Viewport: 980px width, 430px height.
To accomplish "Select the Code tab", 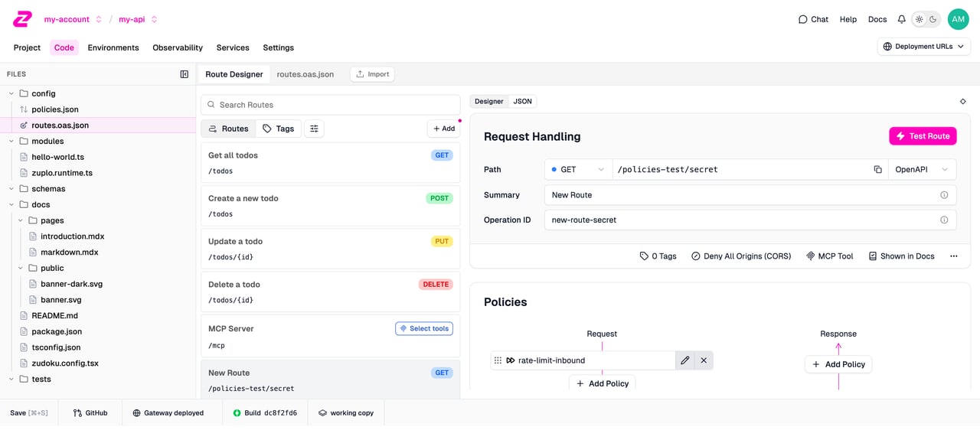I will click(x=64, y=47).
